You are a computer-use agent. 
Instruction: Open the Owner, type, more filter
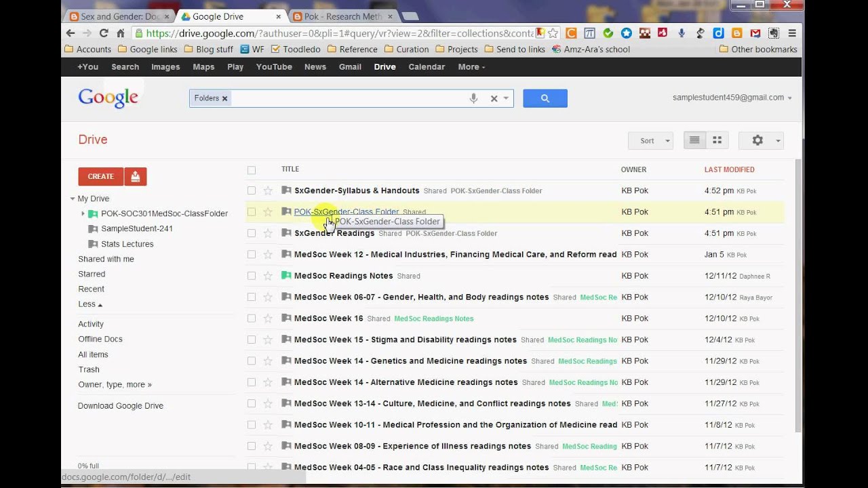tap(115, 384)
